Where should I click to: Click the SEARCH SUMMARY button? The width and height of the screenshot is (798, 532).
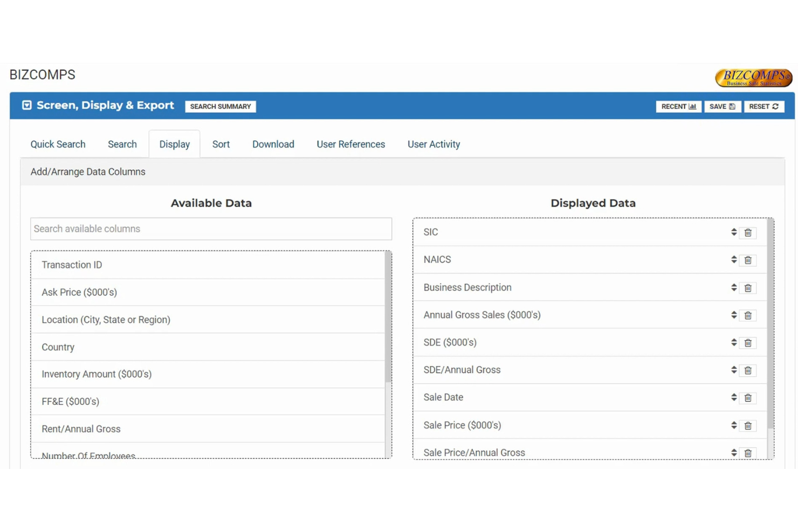(x=220, y=106)
